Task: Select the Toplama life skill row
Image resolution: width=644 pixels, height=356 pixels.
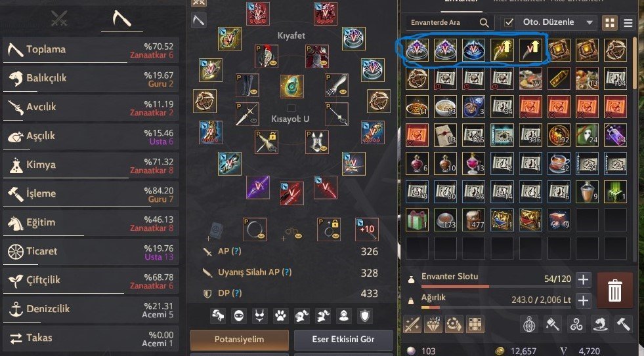Action: (91, 50)
